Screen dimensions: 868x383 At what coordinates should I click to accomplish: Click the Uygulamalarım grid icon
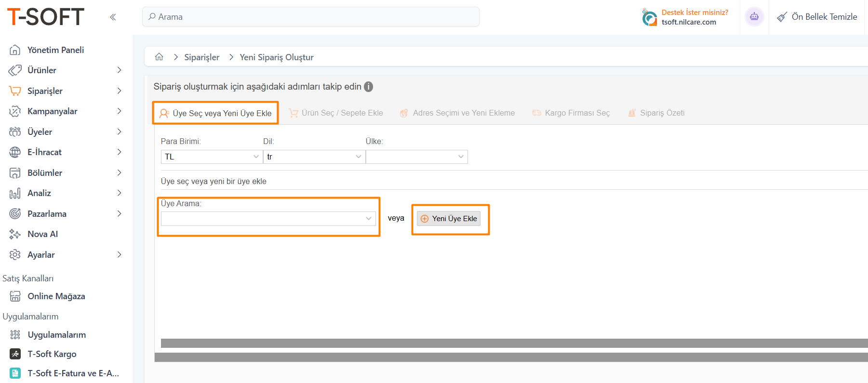pos(15,335)
